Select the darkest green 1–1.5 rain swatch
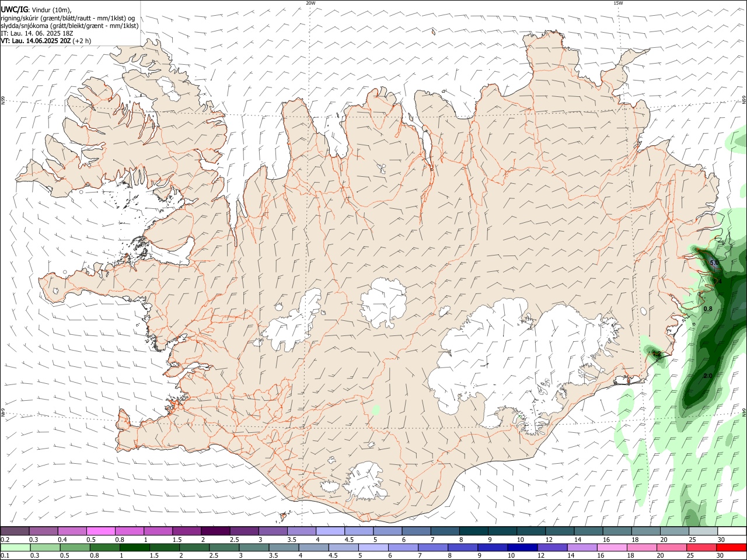 pyautogui.click(x=134, y=548)
